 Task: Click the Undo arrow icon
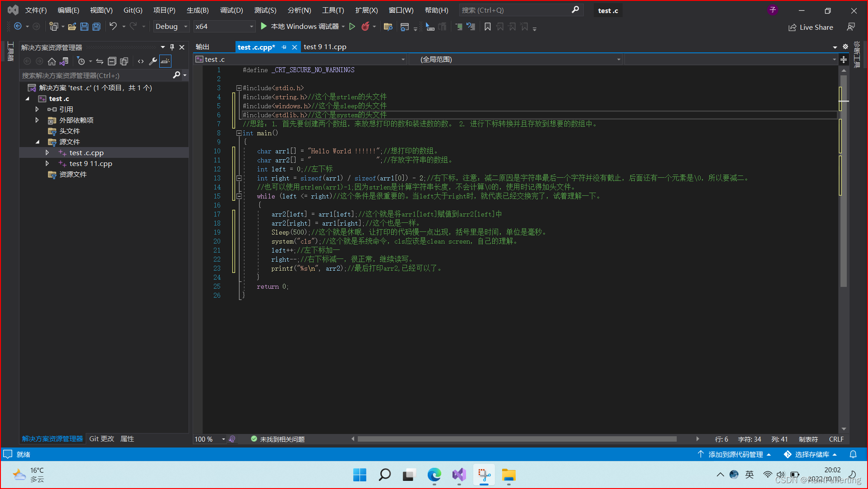pyautogui.click(x=113, y=27)
